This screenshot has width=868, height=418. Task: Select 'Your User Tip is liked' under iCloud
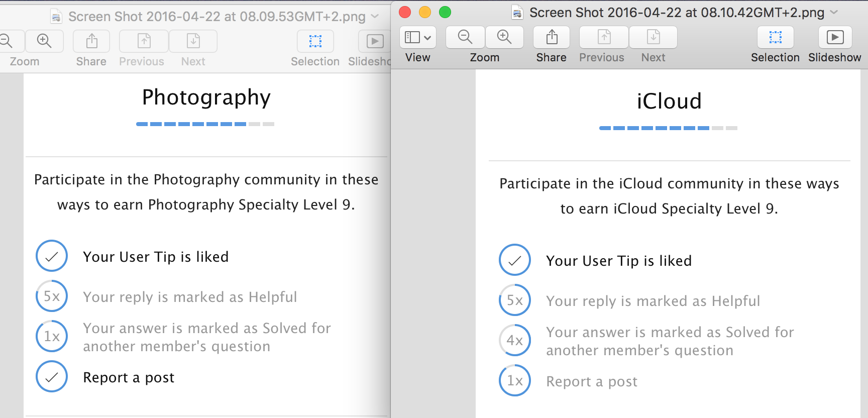pyautogui.click(x=619, y=261)
